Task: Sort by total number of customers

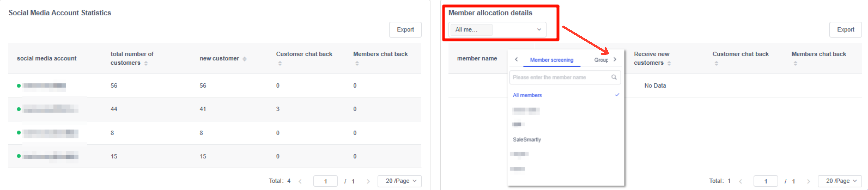Action: coord(146,63)
